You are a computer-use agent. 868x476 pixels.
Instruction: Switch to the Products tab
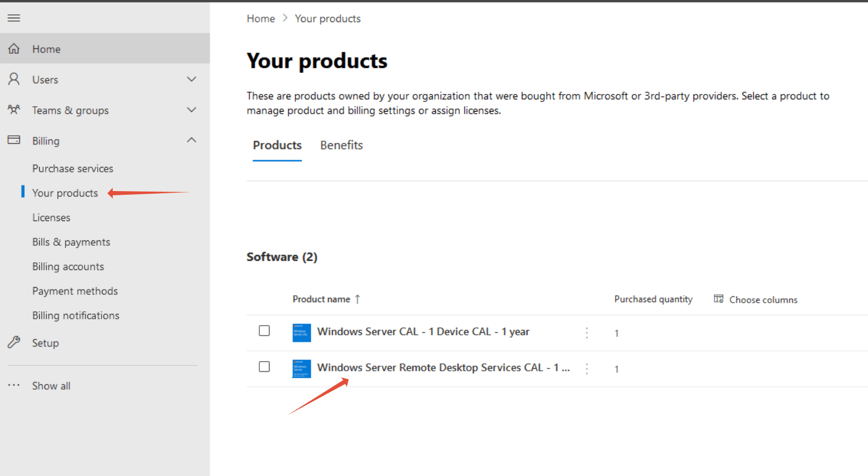coord(278,145)
